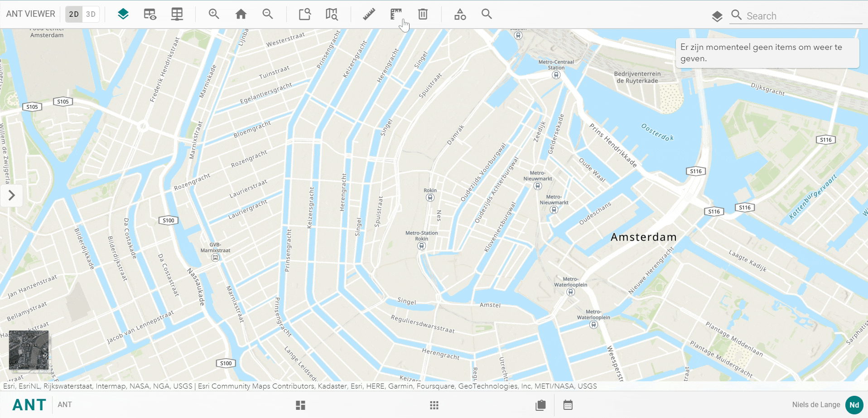Delete drawings with the trash icon
This screenshot has height=418, width=868.
(423, 14)
